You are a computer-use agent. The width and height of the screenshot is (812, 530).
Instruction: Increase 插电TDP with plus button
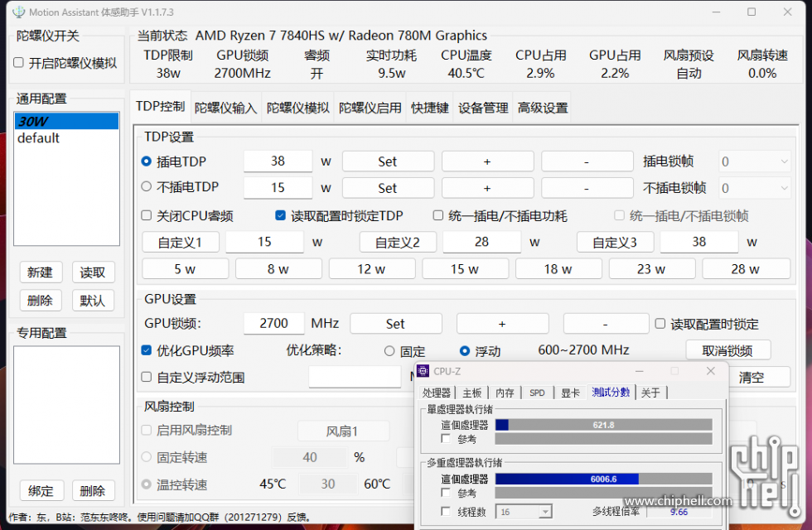pyautogui.click(x=487, y=161)
